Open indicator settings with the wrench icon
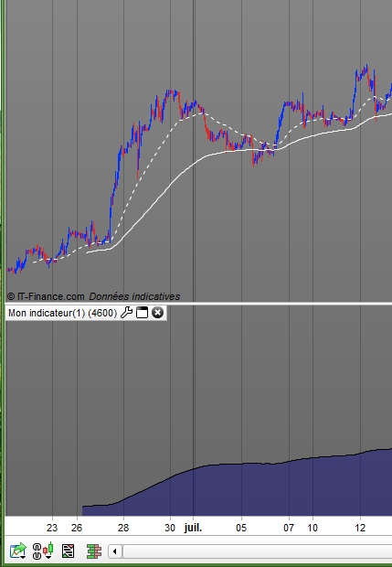 point(126,313)
